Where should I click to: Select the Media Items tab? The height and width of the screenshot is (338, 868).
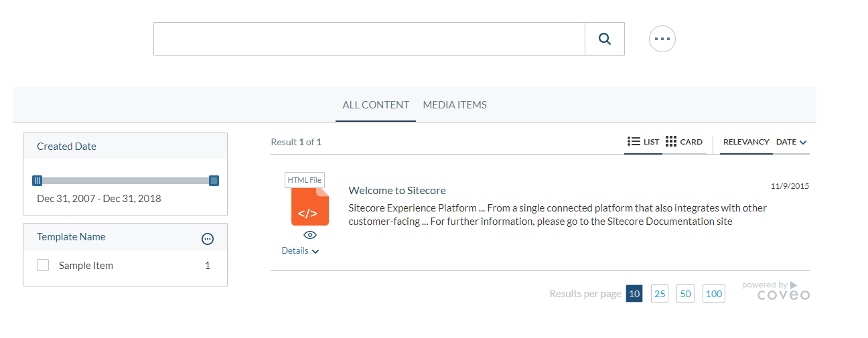455,105
